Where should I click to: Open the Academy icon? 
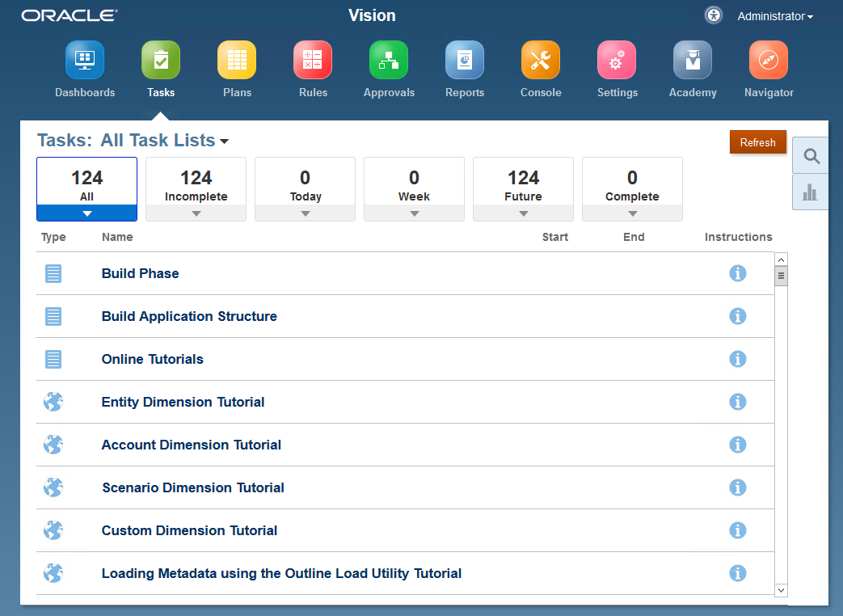click(693, 60)
